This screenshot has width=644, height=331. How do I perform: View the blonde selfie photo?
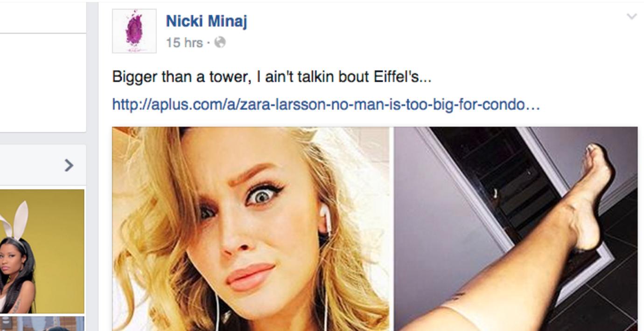[251, 229]
